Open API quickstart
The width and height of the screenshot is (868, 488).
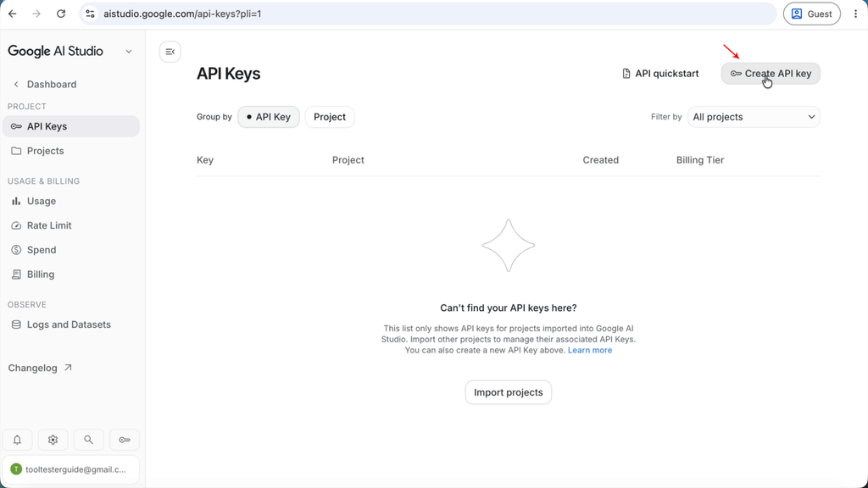point(659,74)
